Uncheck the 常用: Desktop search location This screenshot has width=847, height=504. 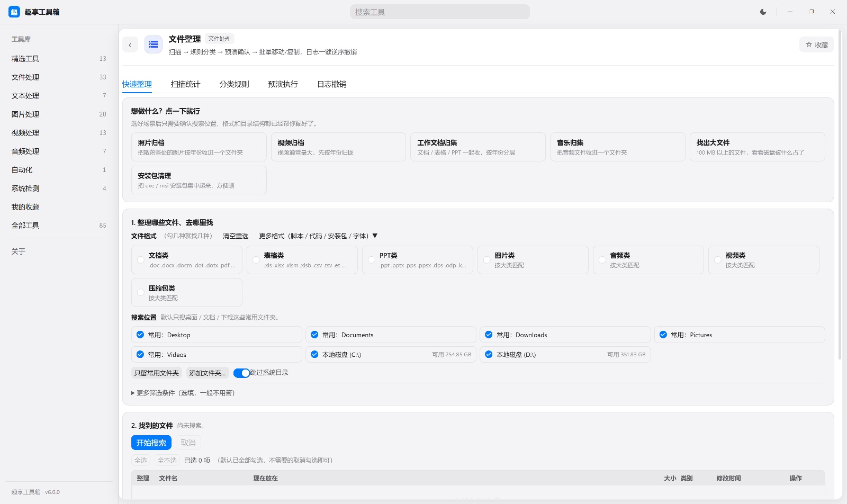coord(140,335)
